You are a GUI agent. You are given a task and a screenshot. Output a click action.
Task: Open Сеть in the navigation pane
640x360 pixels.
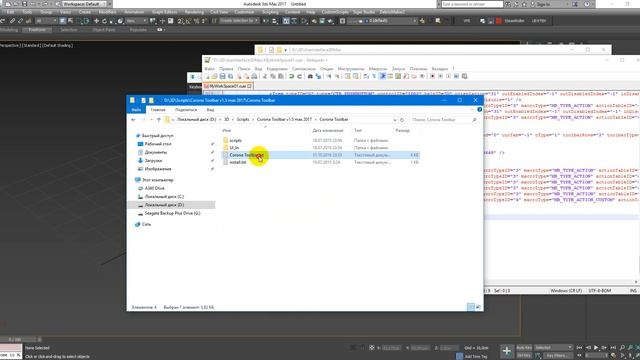coord(147,224)
